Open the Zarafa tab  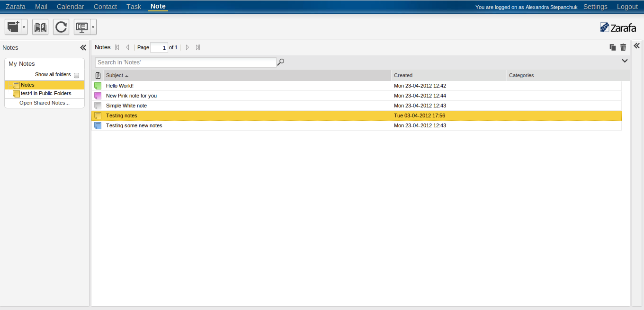pos(16,7)
